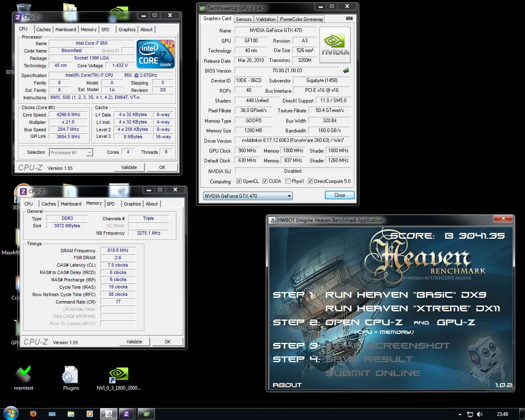
Task: Open the About tab in lower CPU-Z window
Action: click(x=152, y=204)
